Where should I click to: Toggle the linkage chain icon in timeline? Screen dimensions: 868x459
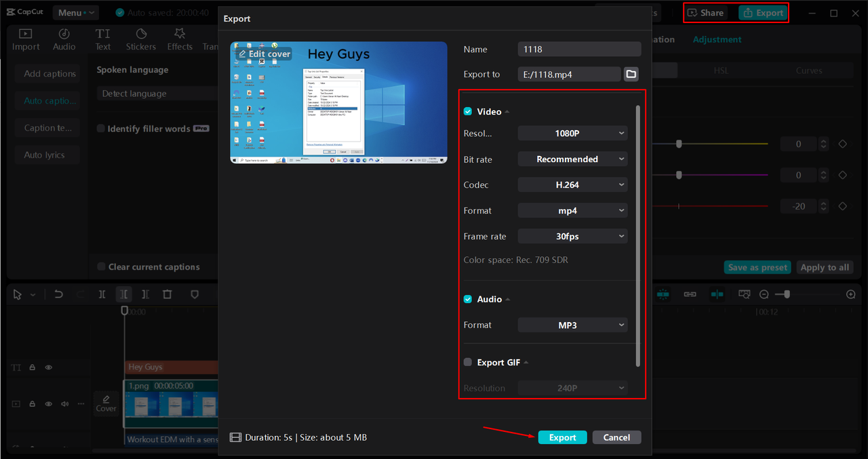pos(690,294)
